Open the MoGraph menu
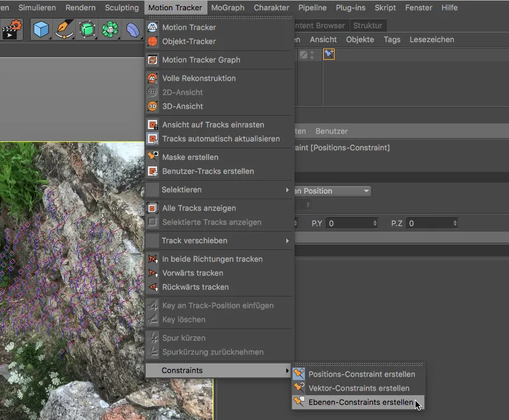 click(x=228, y=8)
